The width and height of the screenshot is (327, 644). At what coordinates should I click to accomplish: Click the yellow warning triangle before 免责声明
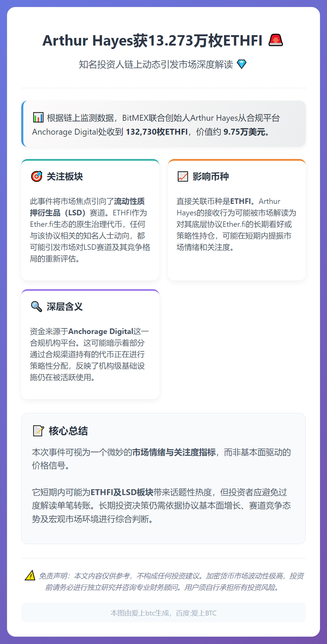tap(30, 576)
